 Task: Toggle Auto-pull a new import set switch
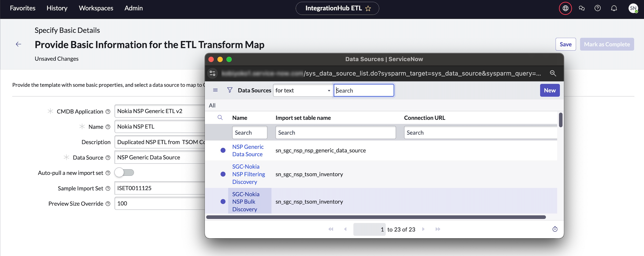pos(124,173)
